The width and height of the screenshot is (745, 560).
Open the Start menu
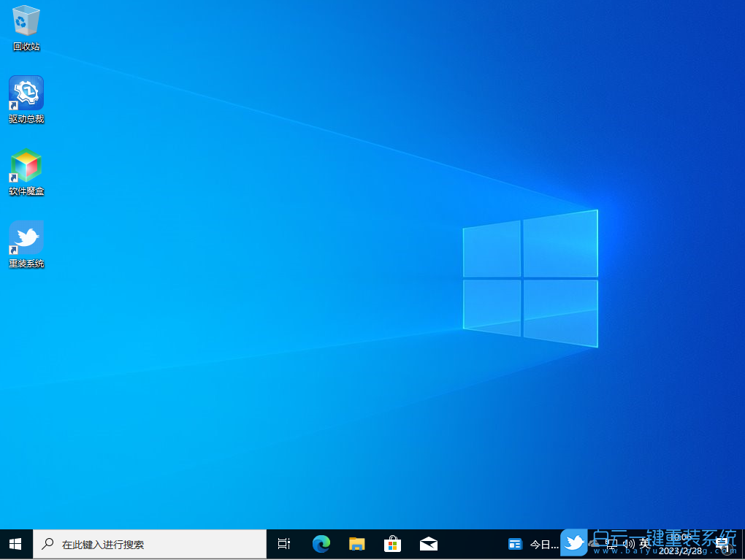[x=15, y=543]
